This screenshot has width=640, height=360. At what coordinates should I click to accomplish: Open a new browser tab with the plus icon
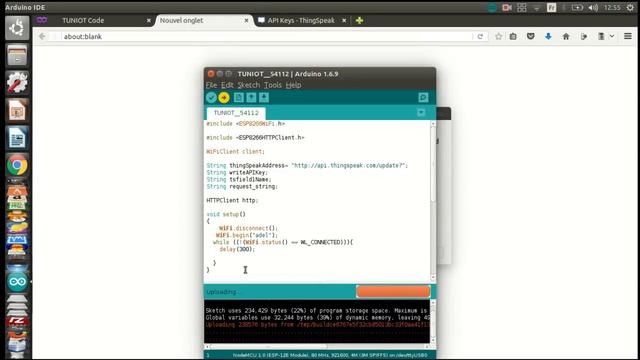point(359,20)
